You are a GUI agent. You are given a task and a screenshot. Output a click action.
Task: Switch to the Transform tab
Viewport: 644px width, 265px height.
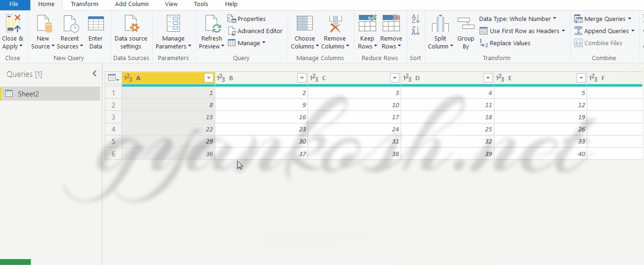[x=84, y=4]
